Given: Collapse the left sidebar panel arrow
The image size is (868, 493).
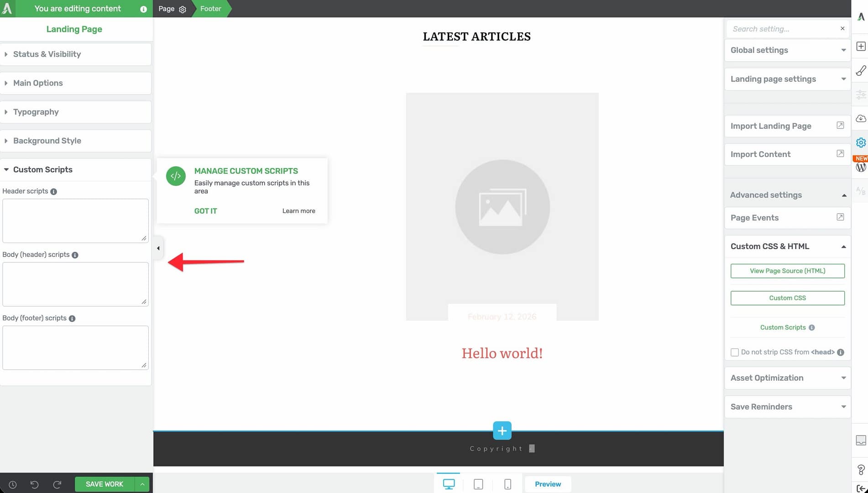Looking at the screenshot, I should click(158, 248).
